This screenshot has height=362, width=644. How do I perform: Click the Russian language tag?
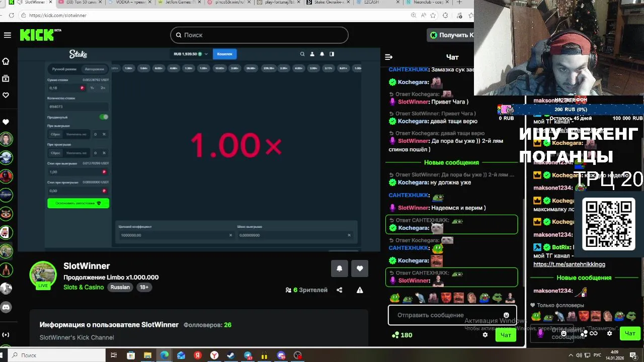click(120, 287)
